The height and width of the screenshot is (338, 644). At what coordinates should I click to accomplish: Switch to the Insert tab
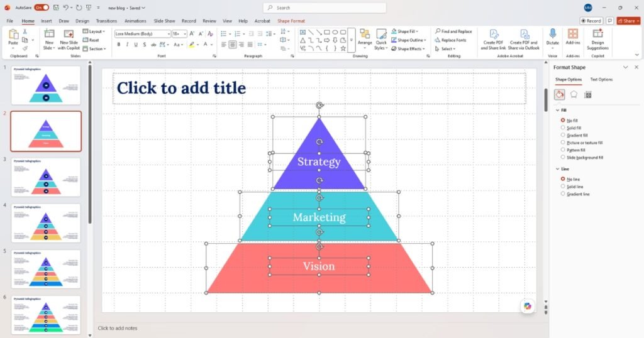(47, 21)
